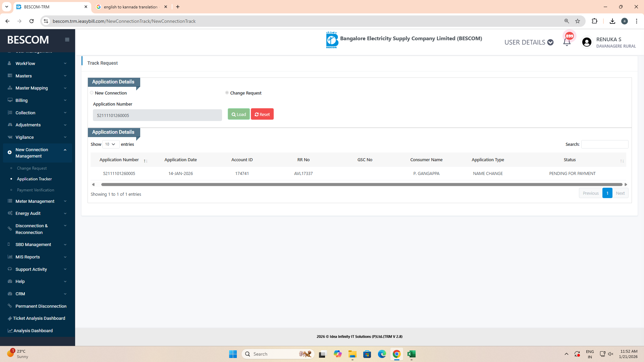644x362 pixels.
Task: Bookmark page with the star icon
Action: click(578, 21)
